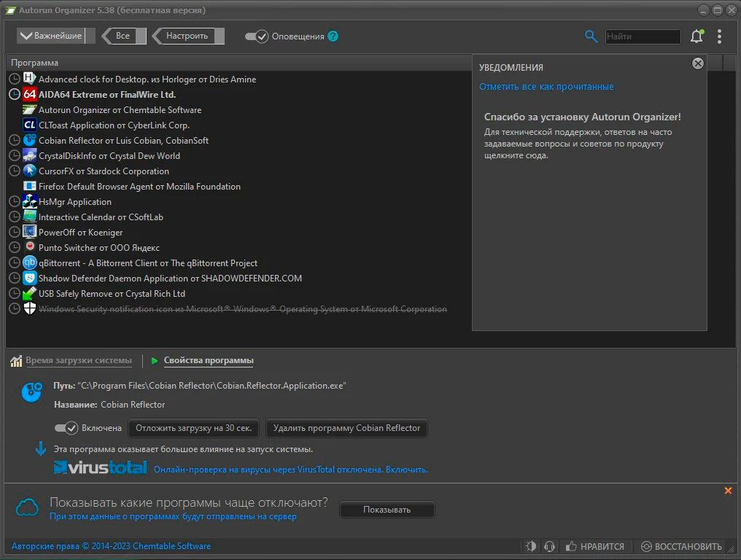Click Удалить программу Cobian Reflector button
Screen dimensions: 741x560
pos(346,428)
